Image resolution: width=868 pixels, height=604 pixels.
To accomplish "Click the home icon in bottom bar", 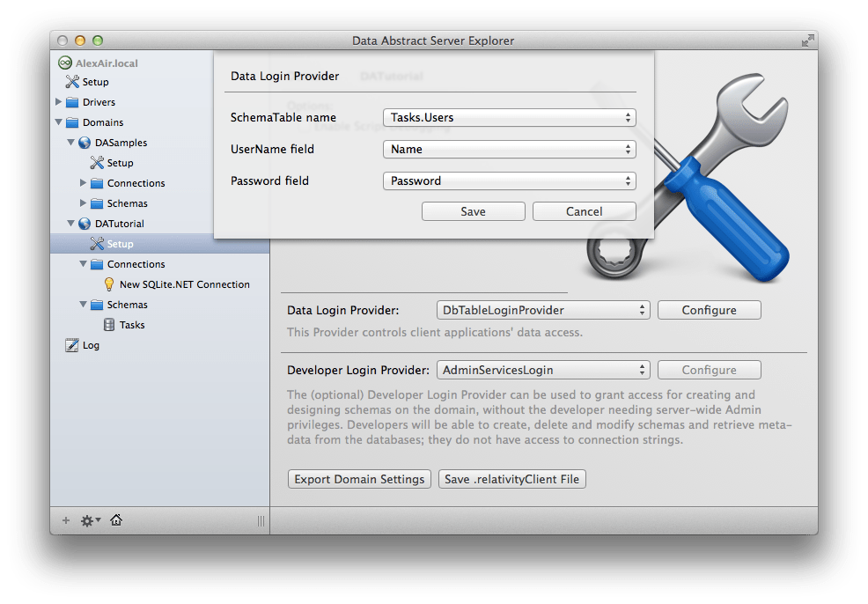I will coord(116,520).
